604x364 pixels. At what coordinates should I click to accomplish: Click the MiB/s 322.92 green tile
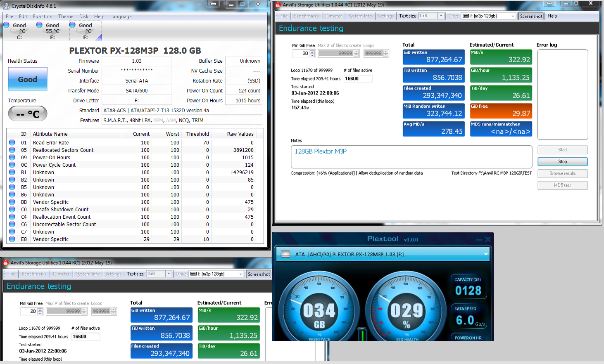501,57
